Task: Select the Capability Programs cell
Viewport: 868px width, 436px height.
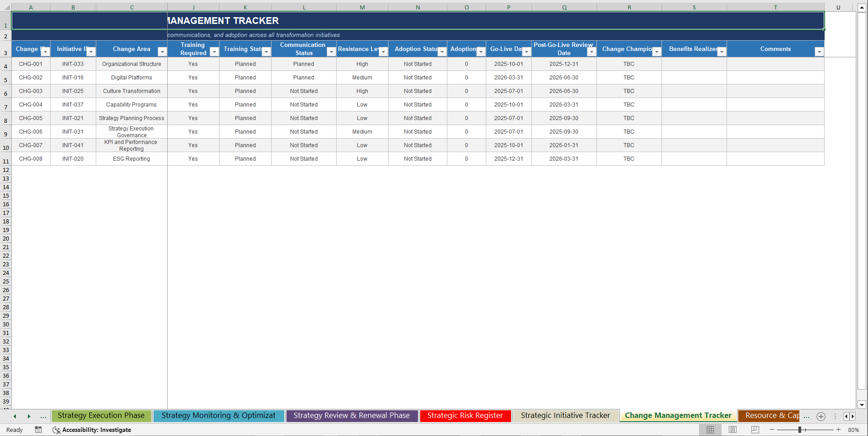Action: coord(131,105)
